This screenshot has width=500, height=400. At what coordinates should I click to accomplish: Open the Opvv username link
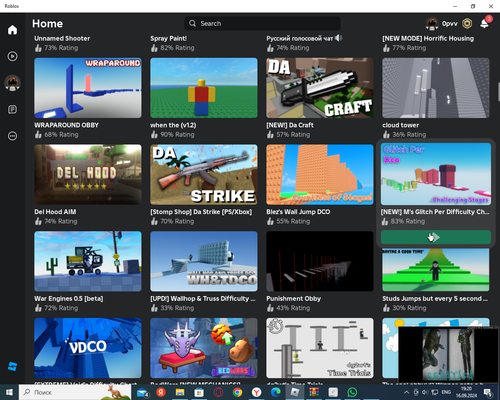(x=450, y=23)
